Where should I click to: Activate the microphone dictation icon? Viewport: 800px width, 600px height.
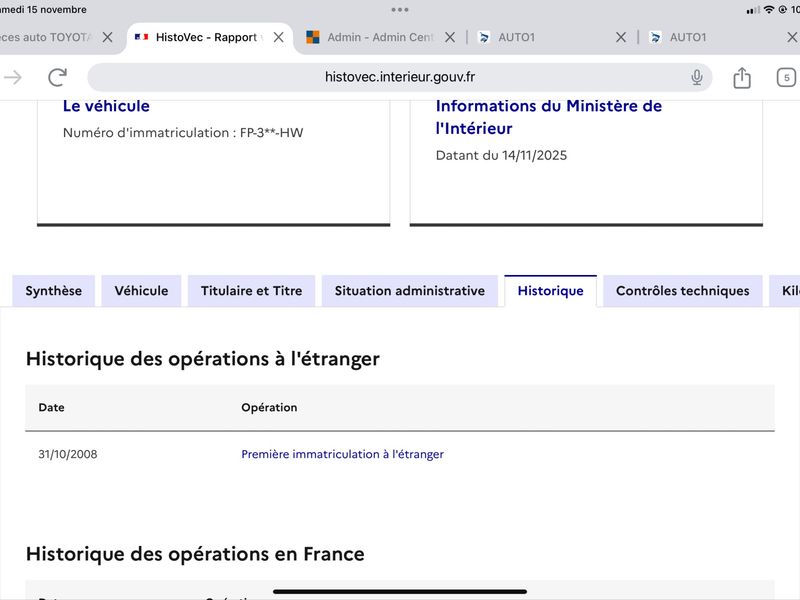tap(696, 77)
